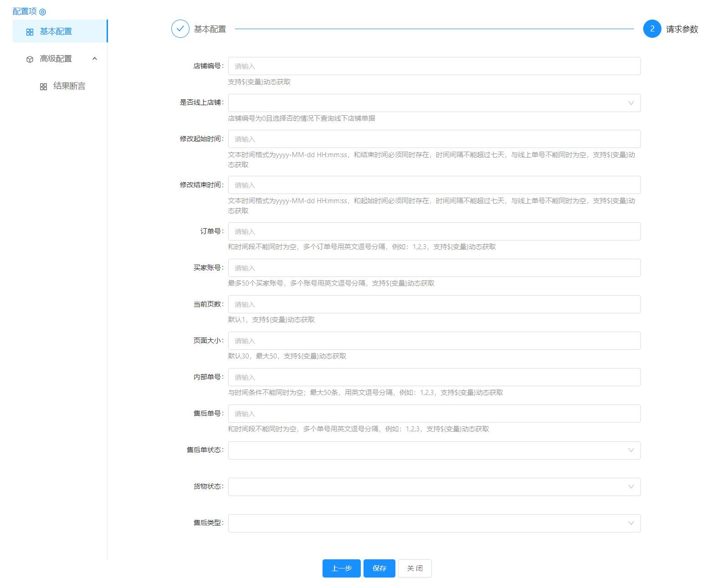This screenshot has width=707, height=588.
Task: Expand the 货物状态 dropdown
Action: coord(434,487)
